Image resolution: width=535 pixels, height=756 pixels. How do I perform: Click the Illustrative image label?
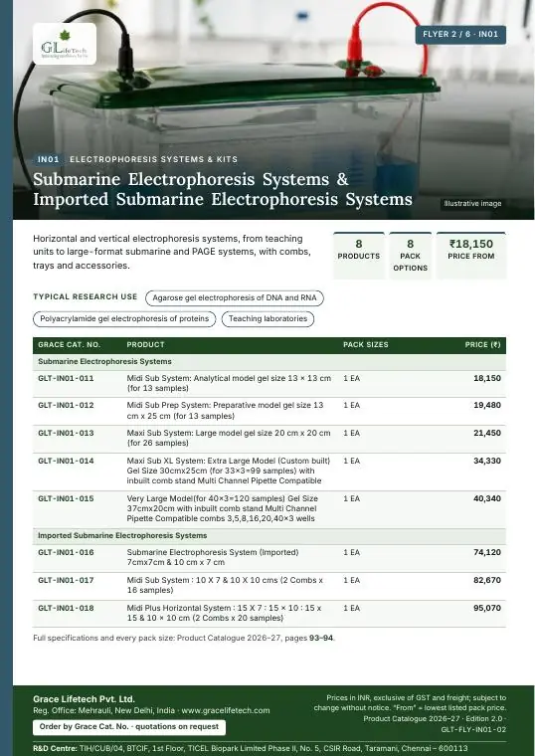click(x=472, y=204)
